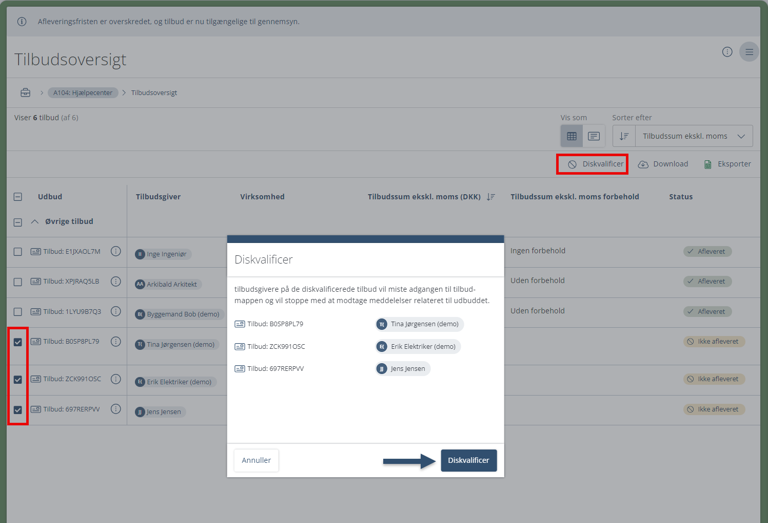Toggle sort direction icon
Image resolution: width=768 pixels, height=523 pixels.
[624, 136]
